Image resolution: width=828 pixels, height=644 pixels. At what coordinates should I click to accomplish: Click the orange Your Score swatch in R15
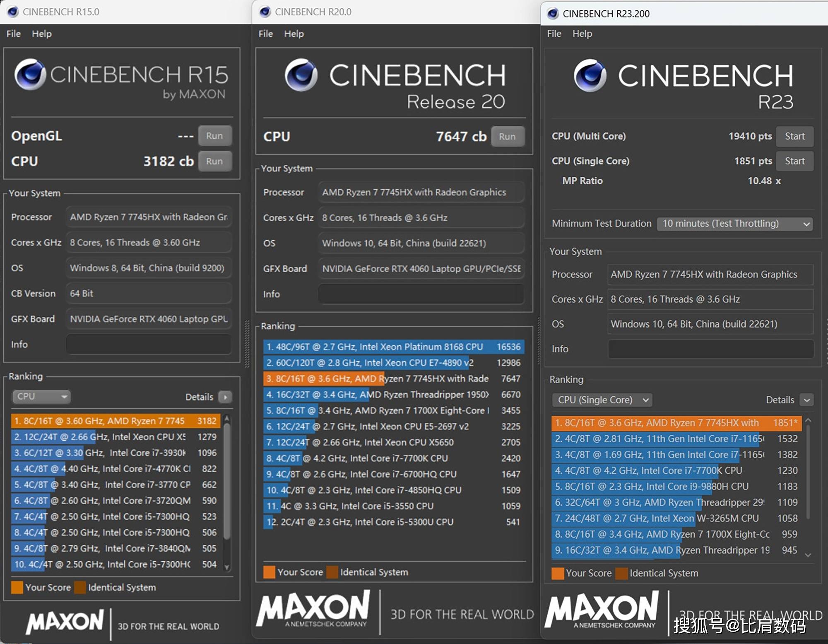[x=17, y=587]
